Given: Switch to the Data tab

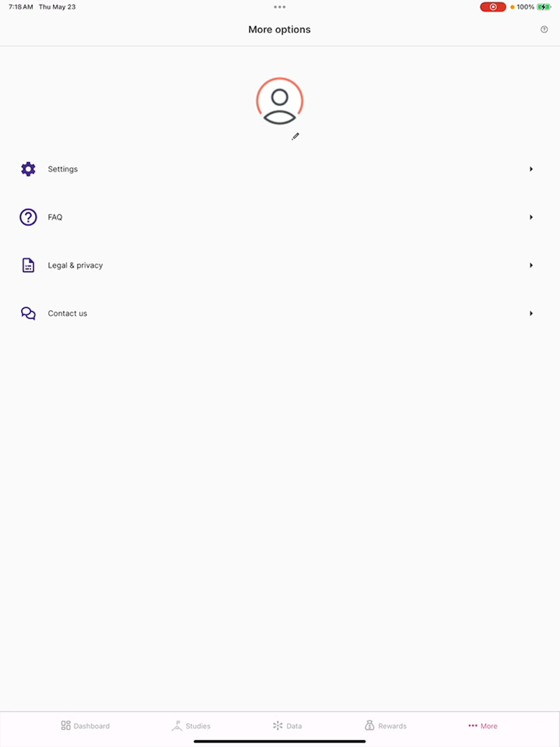Looking at the screenshot, I should coord(287,726).
